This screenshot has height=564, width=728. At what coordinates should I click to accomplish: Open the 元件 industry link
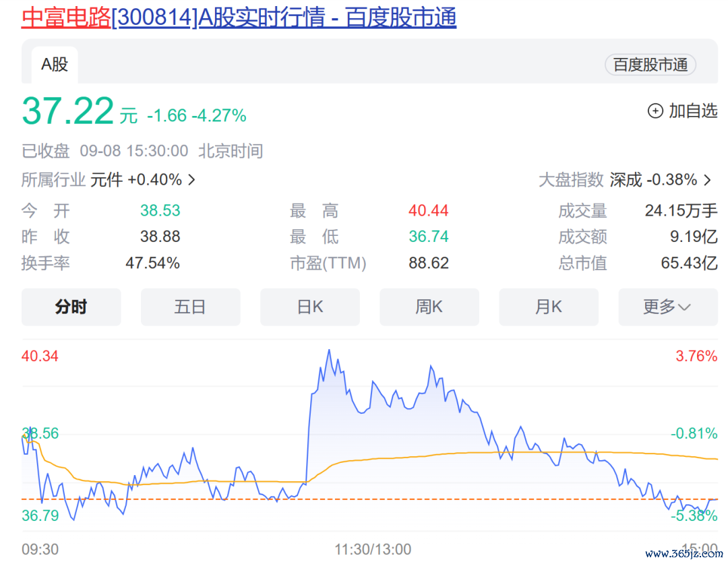point(107,180)
